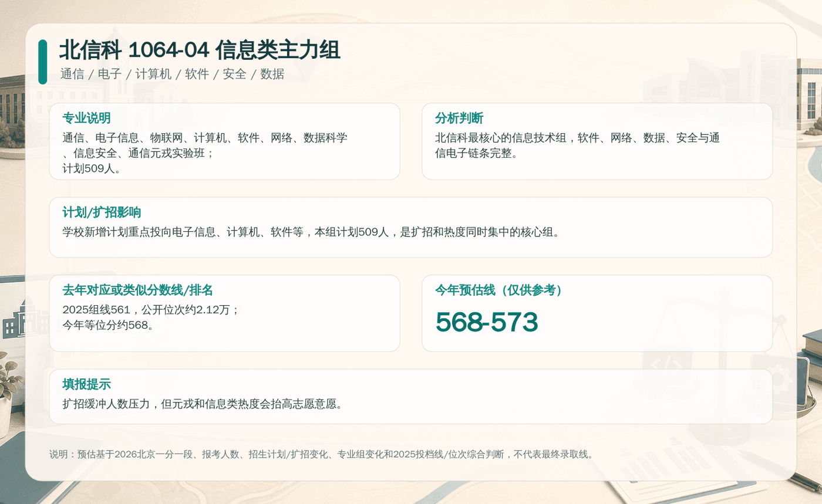This screenshot has width=822, height=504.
Task: Select the 计划/扩招影响 heading
Action: (x=102, y=212)
